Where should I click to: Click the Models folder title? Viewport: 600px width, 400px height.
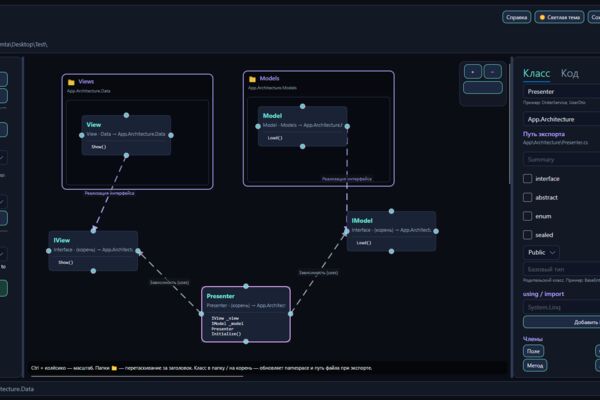click(x=269, y=78)
